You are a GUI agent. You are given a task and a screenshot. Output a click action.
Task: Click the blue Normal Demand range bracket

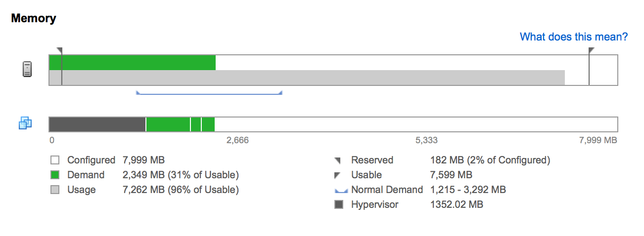tap(209, 93)
